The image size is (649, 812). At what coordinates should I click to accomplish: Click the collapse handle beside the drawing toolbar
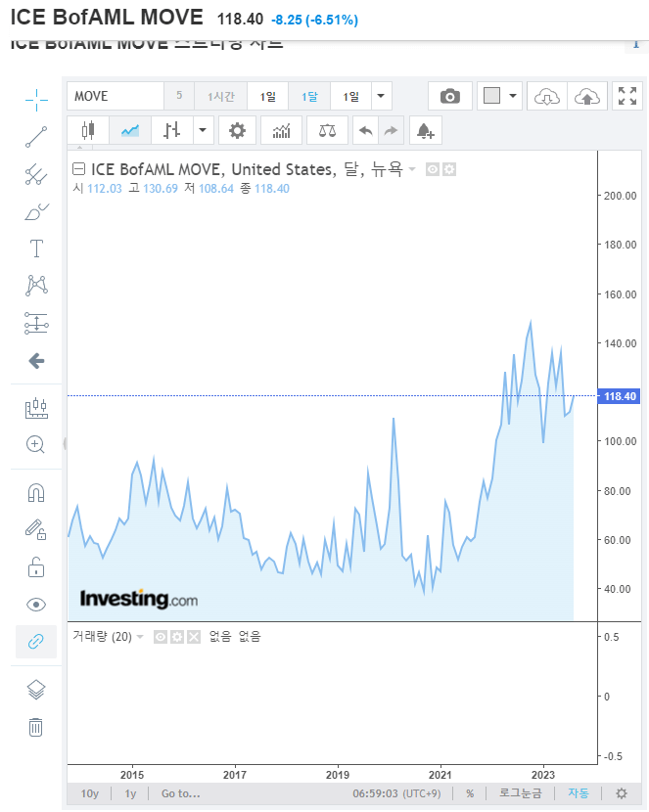65,444
